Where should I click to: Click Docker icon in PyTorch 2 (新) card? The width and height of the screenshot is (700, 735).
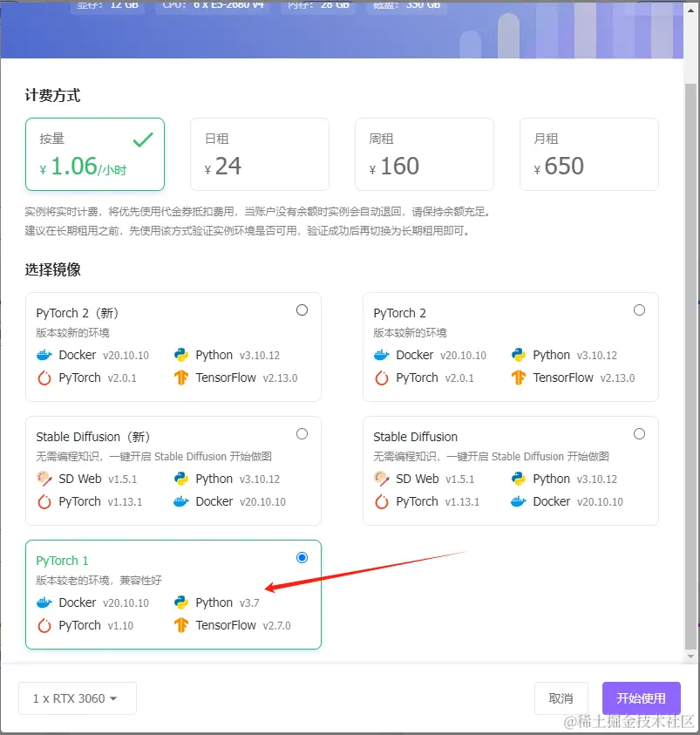point(44,356)
